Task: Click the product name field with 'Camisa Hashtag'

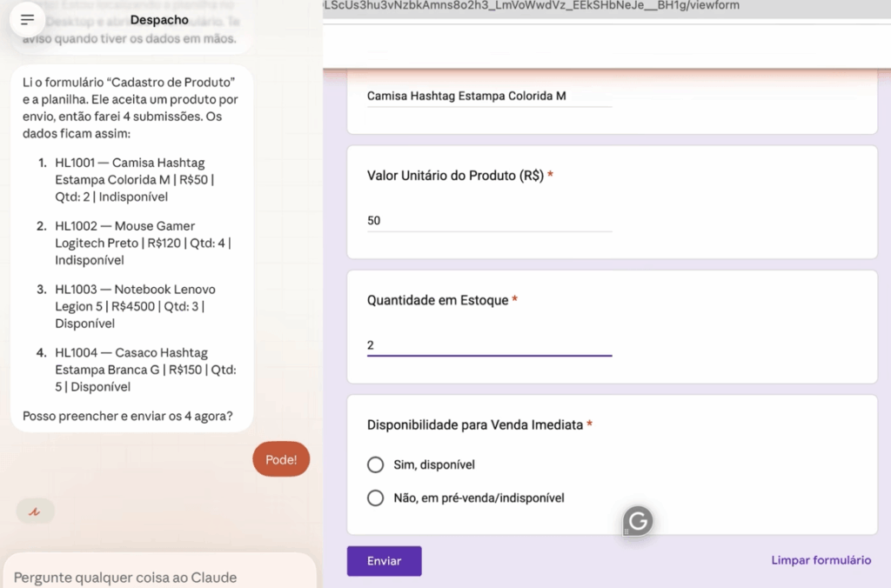Action: (489, 96)
